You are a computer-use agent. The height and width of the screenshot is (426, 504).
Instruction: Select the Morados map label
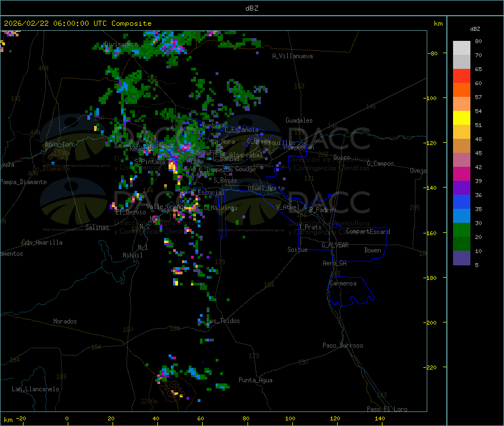(x=65, y=321)
